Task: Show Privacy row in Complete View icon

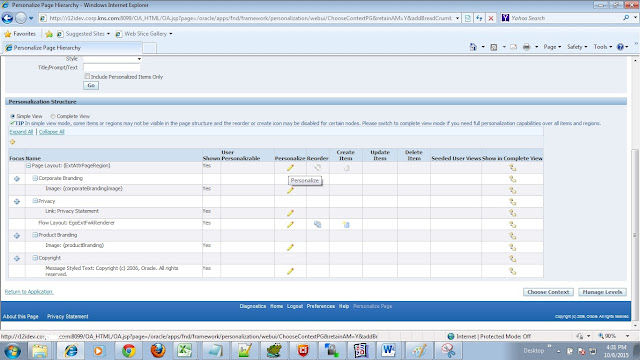Action: [513, 202]
